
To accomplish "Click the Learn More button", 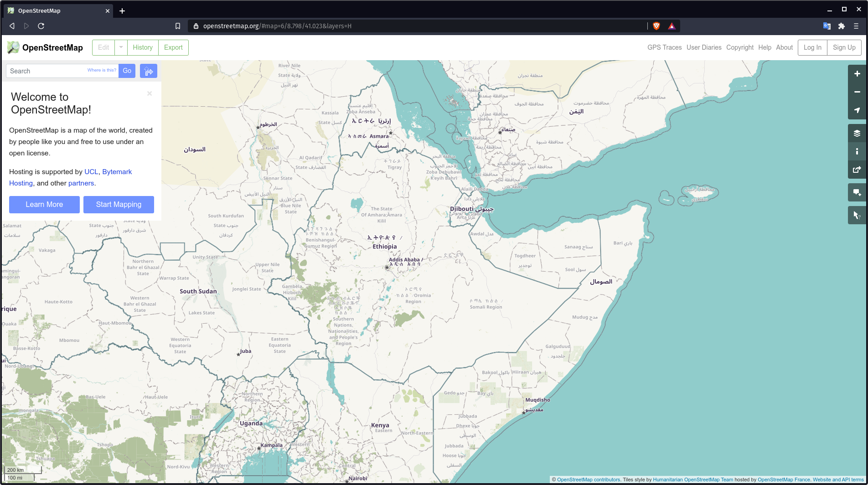I will 44,205.
